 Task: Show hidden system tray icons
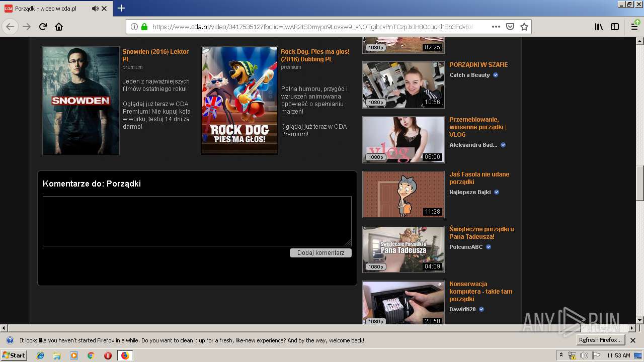tap(561, 355)
